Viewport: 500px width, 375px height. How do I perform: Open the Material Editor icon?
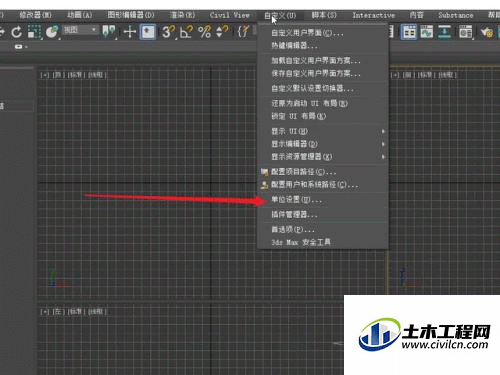tap(466, 32)
